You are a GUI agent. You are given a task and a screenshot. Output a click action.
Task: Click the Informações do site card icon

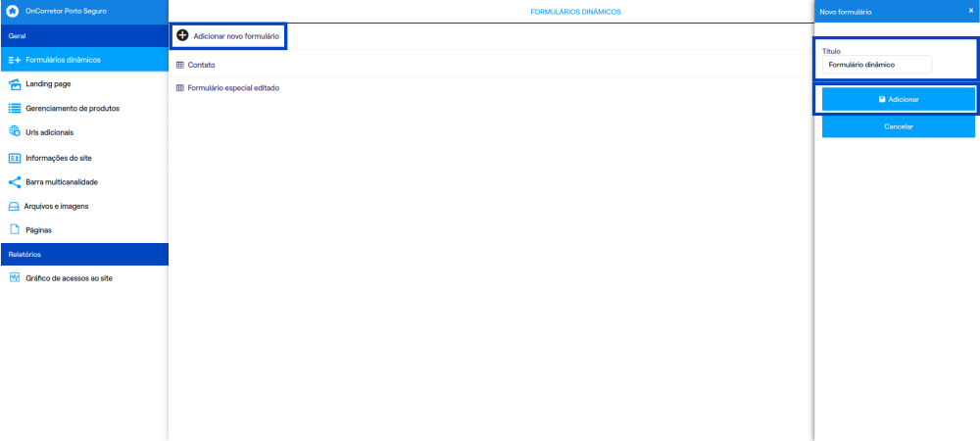click(x=15, y=158)
